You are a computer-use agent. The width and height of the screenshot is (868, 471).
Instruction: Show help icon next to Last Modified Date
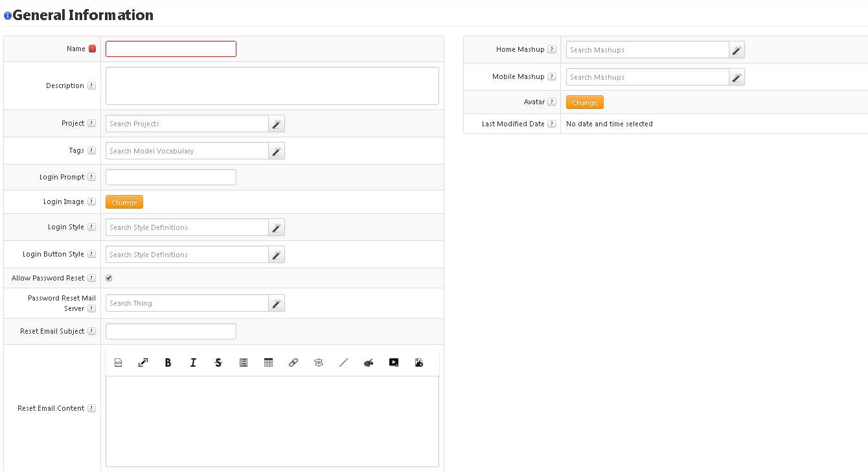pyautogui.click(x=552, y=124)
